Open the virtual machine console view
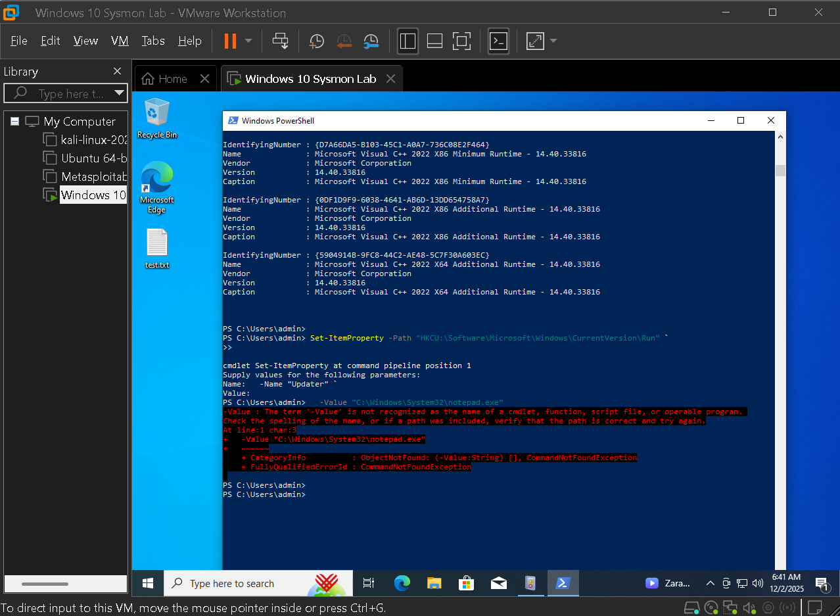The height and width of the screenshot is (616, 840). point(498,41)
